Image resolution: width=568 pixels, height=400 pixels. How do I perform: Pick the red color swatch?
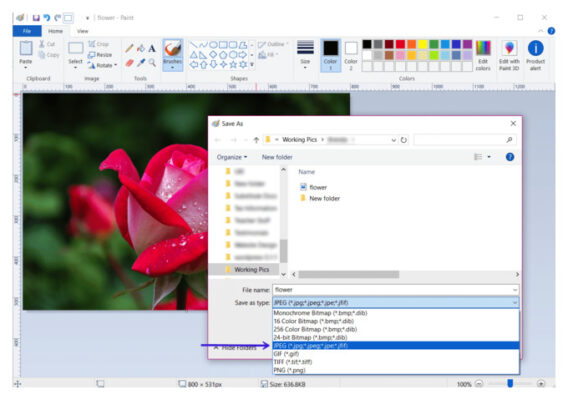[400, 44]
